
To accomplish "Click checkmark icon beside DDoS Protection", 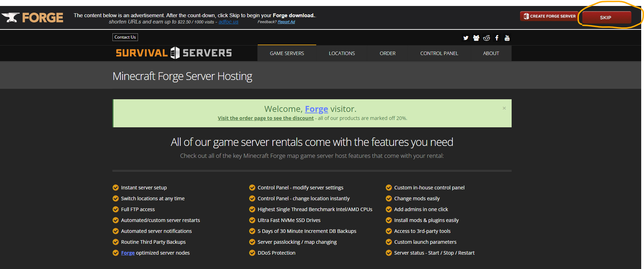I will 252,253.
